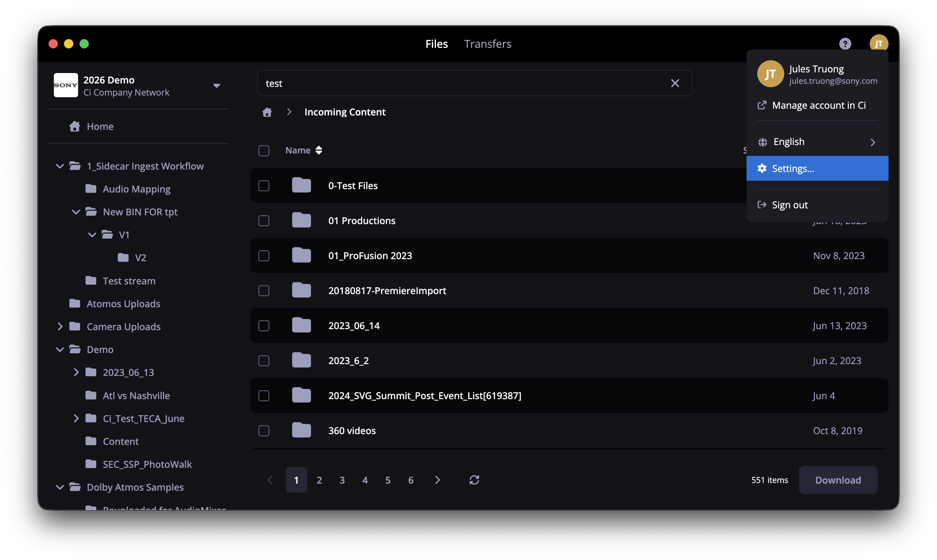Go to page 4 of results
The width and height of the screenshot is (937, 560).
click(365, 480)
